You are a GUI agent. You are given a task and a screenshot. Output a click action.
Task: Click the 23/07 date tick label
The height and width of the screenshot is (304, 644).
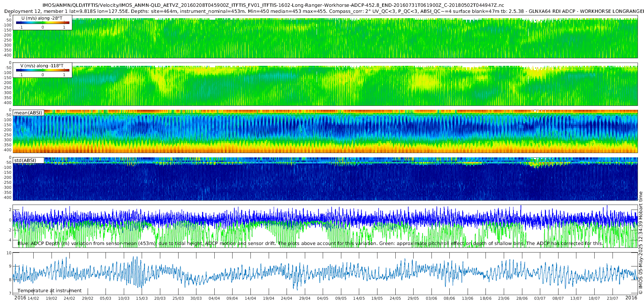[x=613, y=298]
